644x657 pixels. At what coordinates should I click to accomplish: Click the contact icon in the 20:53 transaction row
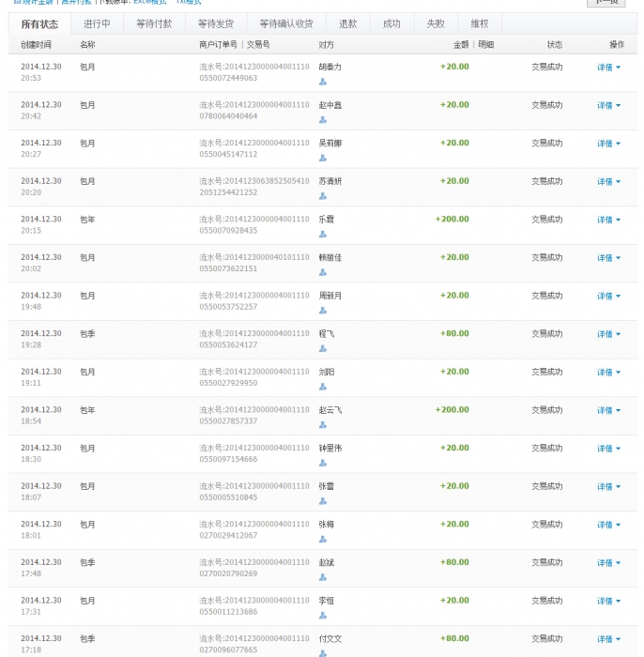point(323,83)
